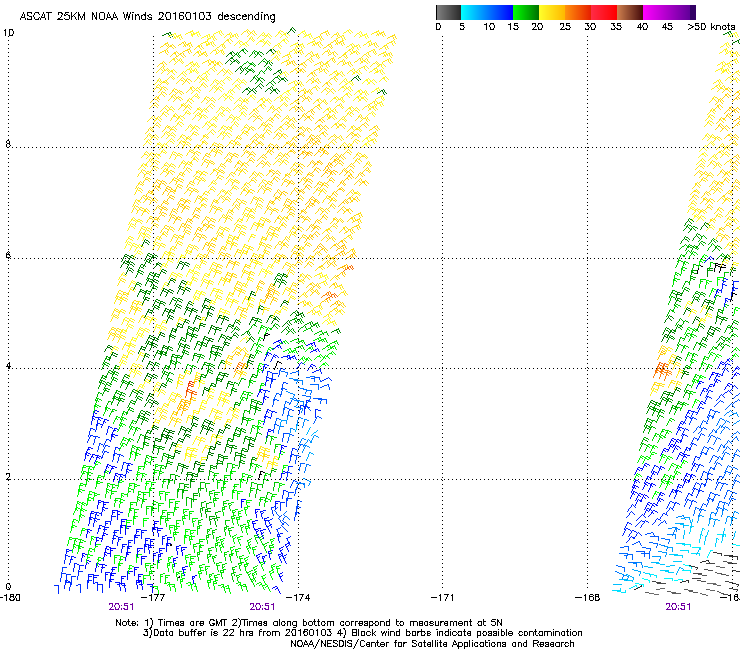The image size is (740, 650).
Task: Click the '15' label under the color bar
Action: [513, 27]
